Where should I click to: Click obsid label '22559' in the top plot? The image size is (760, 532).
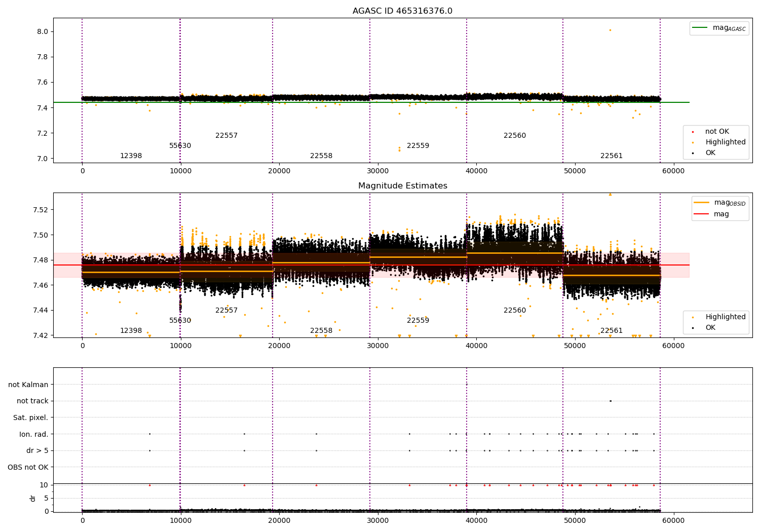click(418, 146)
